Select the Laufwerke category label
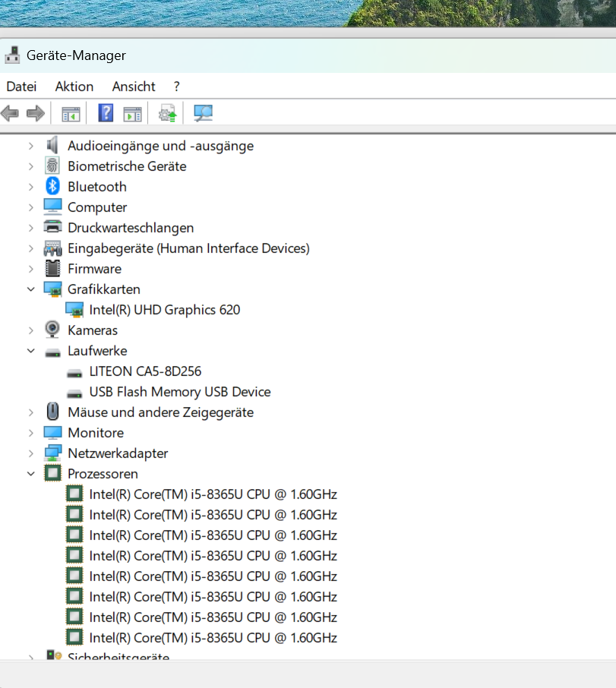Viewport: 616px width, 688px height. (x=97, y=351)
